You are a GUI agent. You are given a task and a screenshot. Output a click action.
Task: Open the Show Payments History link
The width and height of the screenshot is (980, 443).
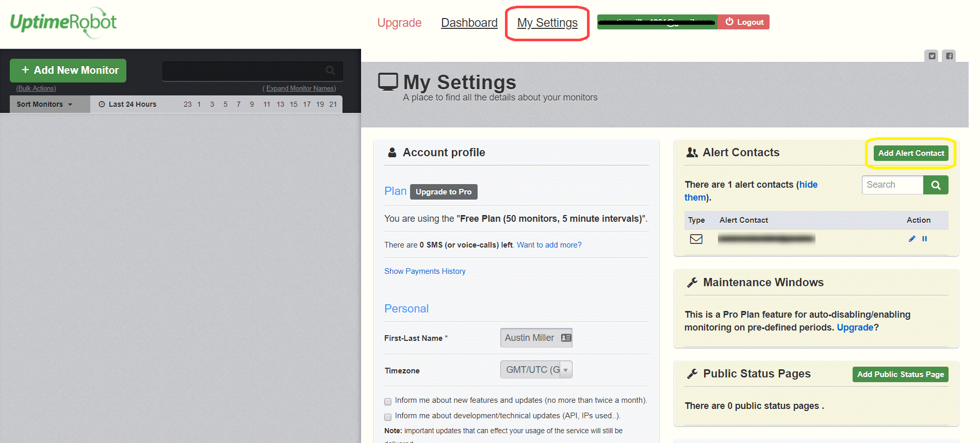click(424, 271)
